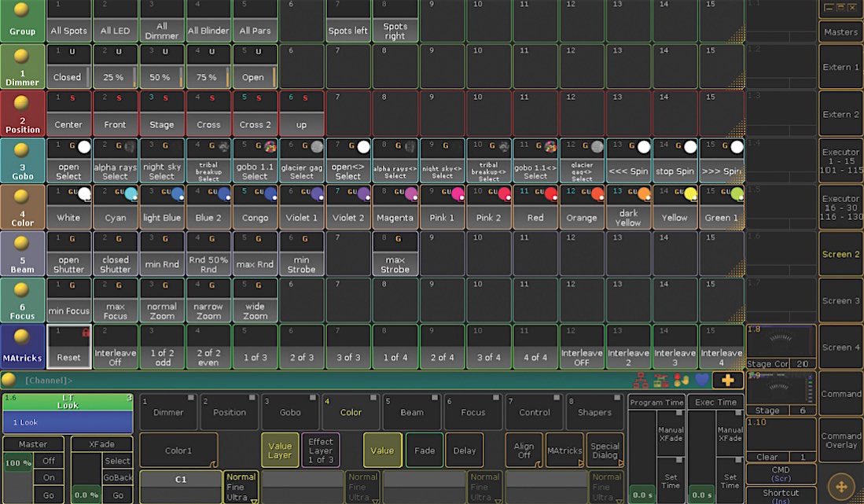Open the Command Overlay button

point(841,440)
